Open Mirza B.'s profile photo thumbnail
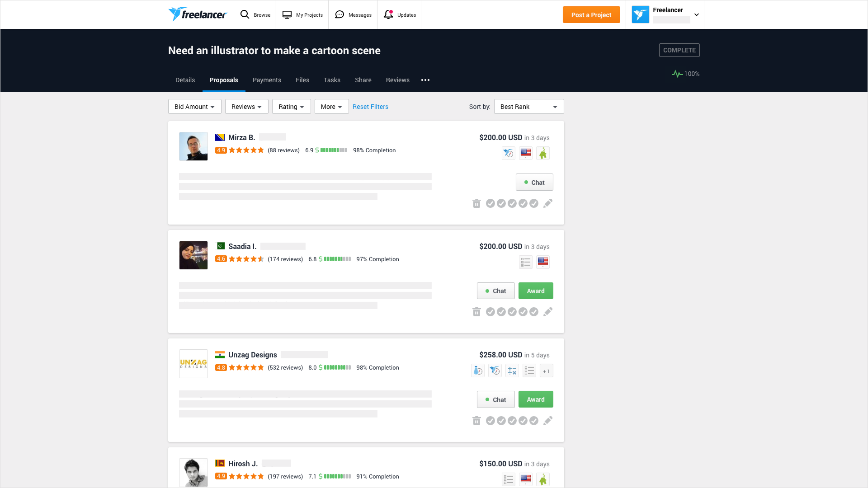Image resolution: width=868 pixels, height=488 pixels. click(x=193, y=146)
